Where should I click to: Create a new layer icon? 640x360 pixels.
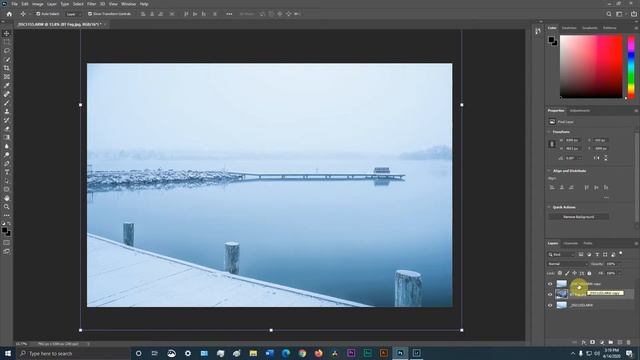point(620,342)
